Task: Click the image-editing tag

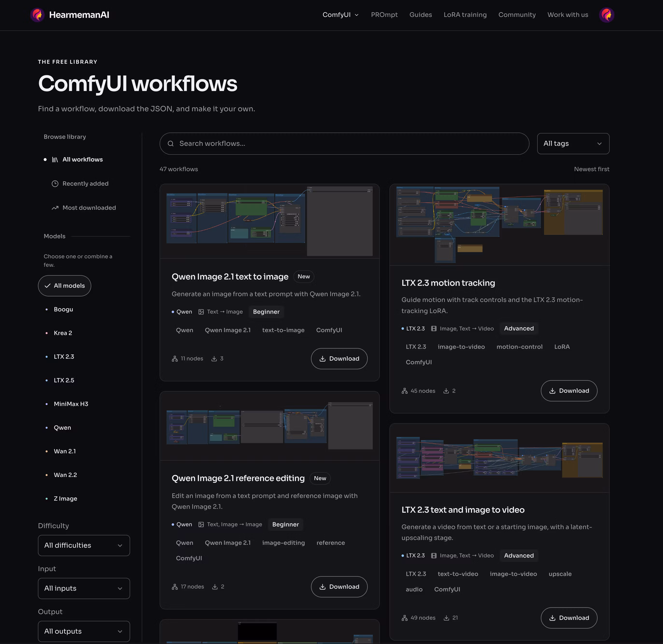Action: pyautogui.click(x=283, y=543)
